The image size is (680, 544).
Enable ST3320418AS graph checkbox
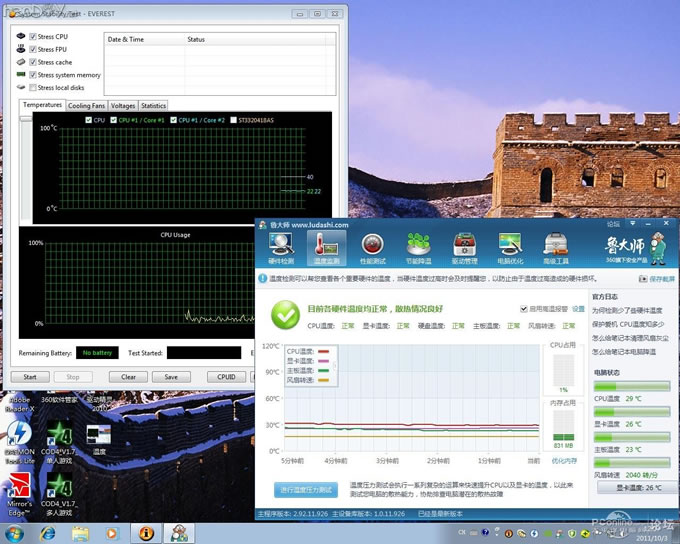click(234, 120)
